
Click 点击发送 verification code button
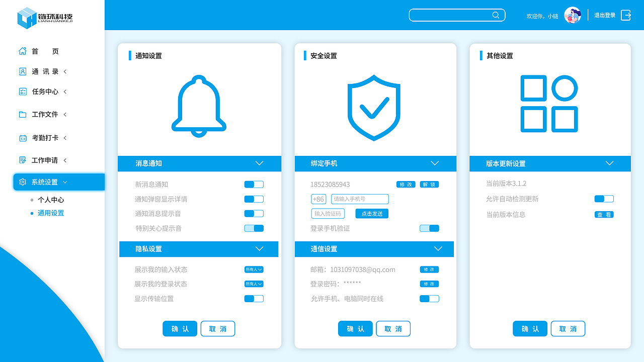pos(372,214)
